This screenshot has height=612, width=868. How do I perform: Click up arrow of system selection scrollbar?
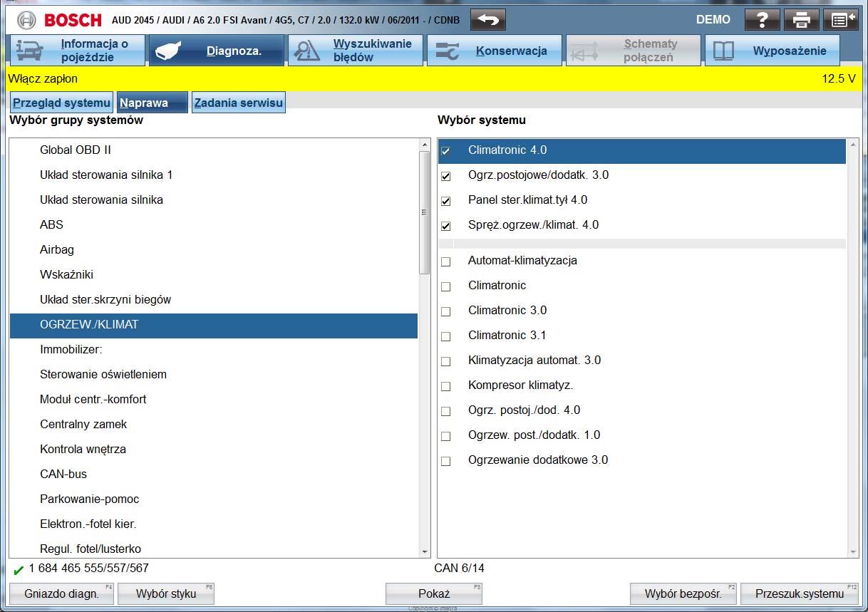[853, 145]
